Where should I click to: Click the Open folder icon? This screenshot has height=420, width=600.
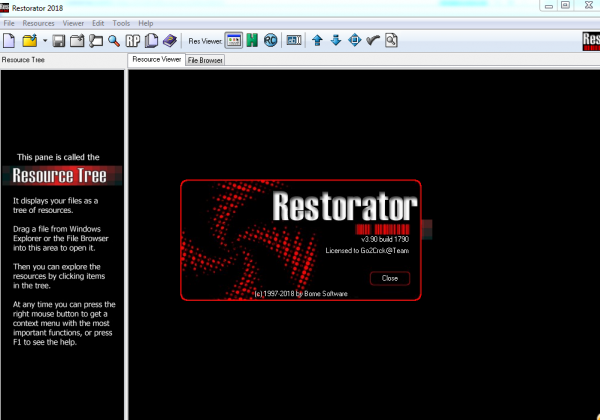coord(30,41)
